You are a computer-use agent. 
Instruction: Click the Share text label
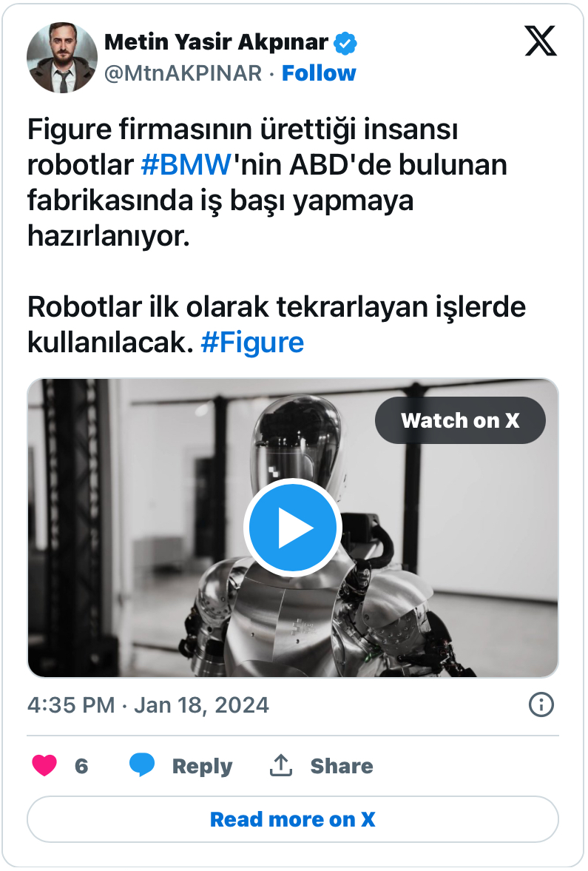coord(342,765)
